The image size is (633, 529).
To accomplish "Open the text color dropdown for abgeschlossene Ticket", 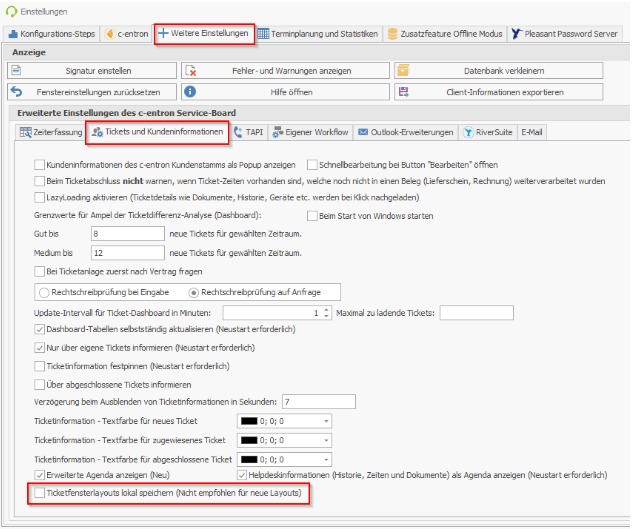I will [x=327, y=458].
